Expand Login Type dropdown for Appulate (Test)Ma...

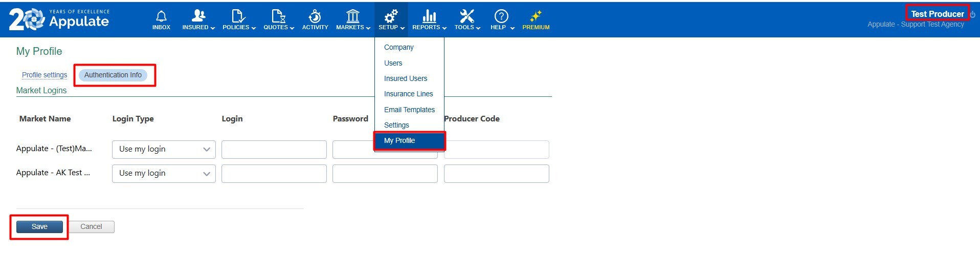(x=164, y=149)
